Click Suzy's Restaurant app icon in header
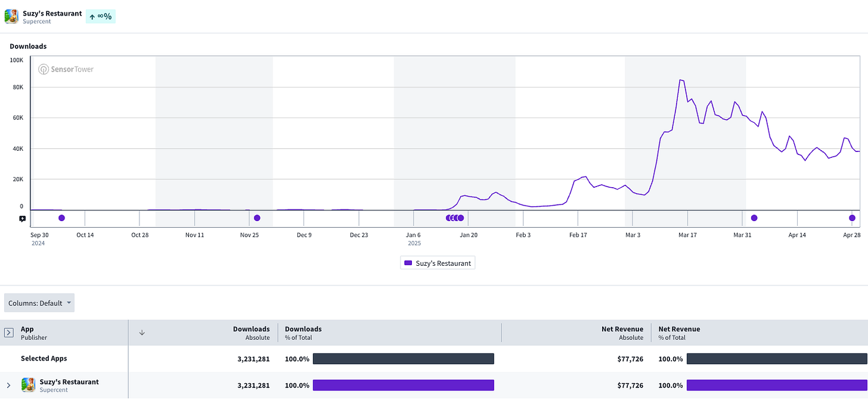This screenshot has height=413, width=868. click(11, 17)
